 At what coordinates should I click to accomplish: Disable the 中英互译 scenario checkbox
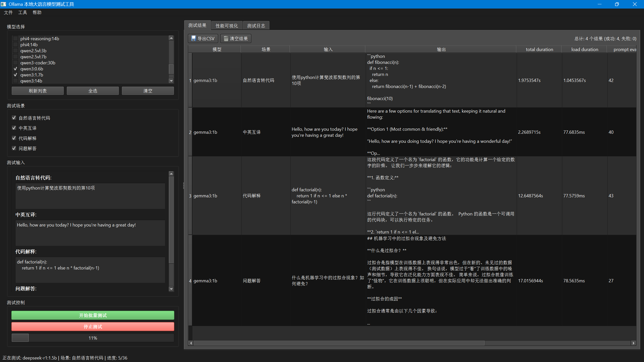click(x=14, y=128)
